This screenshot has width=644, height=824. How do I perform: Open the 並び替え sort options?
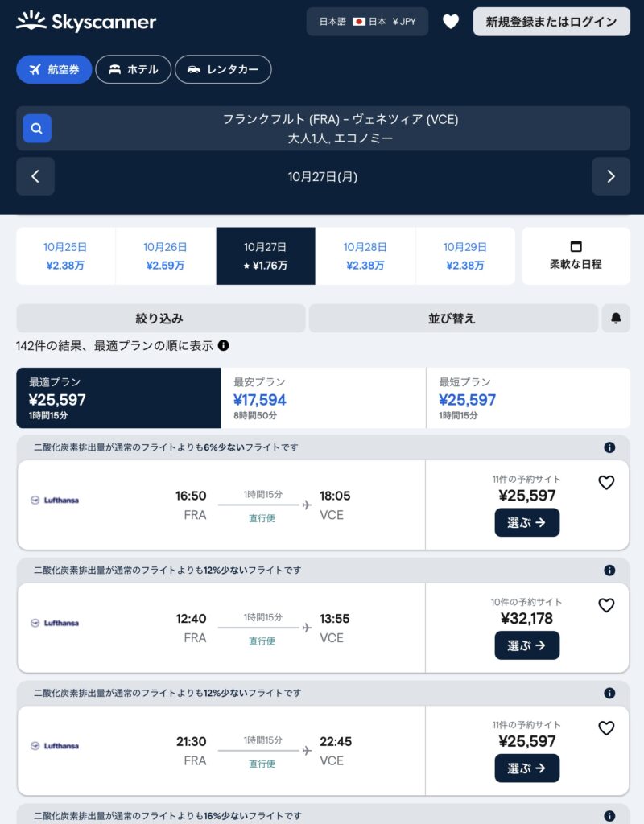point(452,319)
